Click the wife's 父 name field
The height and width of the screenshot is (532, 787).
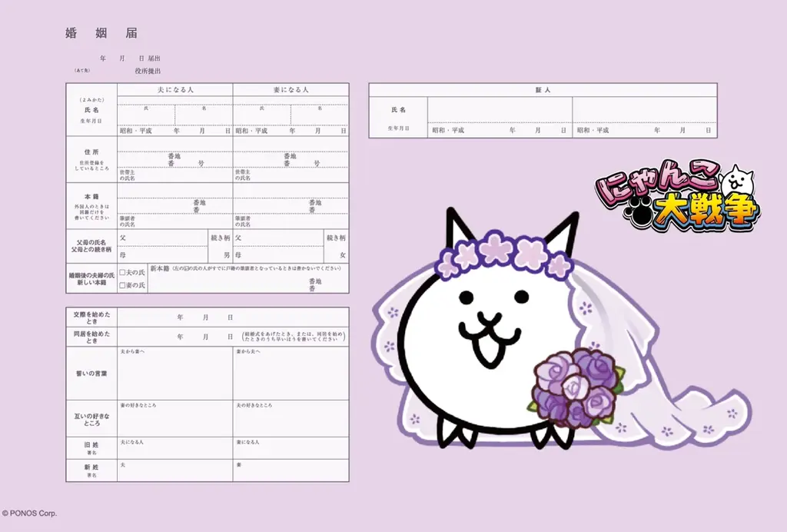coord(278,238)
